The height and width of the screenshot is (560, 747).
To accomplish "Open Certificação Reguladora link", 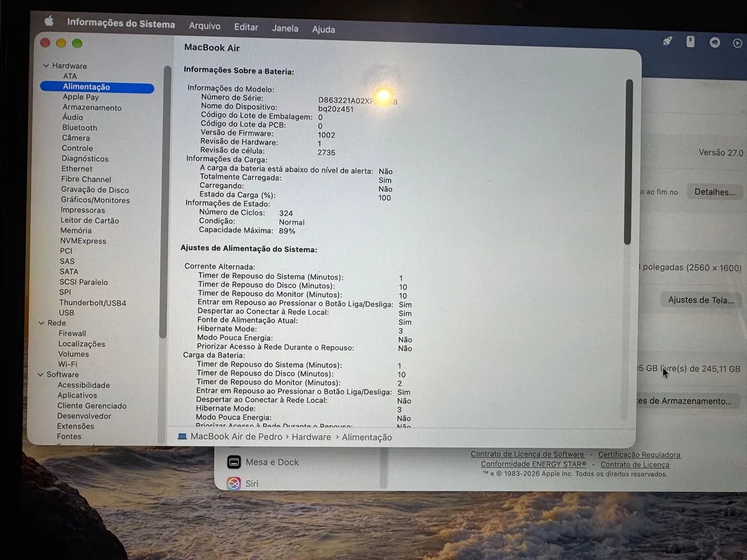I will 639,454.
